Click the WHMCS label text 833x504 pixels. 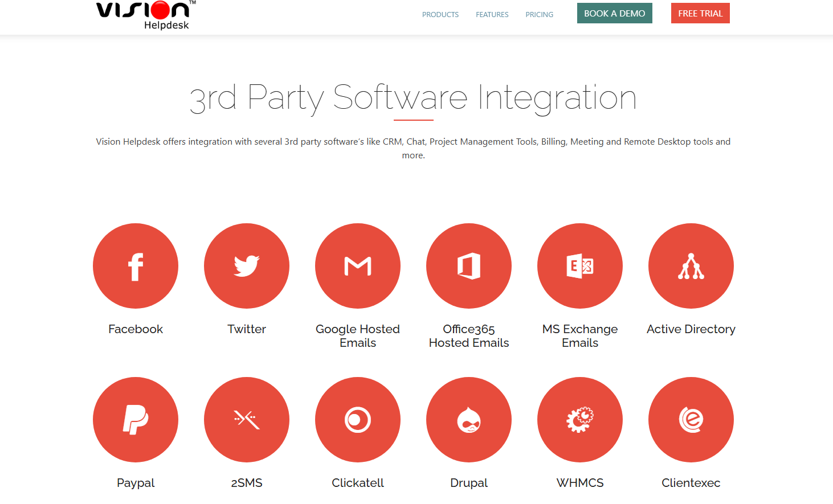click(580, 483)
